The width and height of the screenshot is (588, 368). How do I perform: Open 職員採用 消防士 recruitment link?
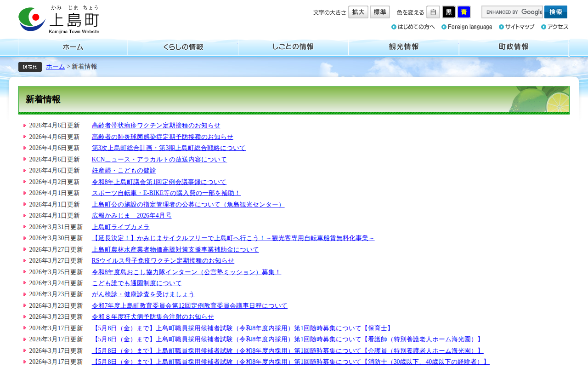pyautogui.click(x=291, y=362)
